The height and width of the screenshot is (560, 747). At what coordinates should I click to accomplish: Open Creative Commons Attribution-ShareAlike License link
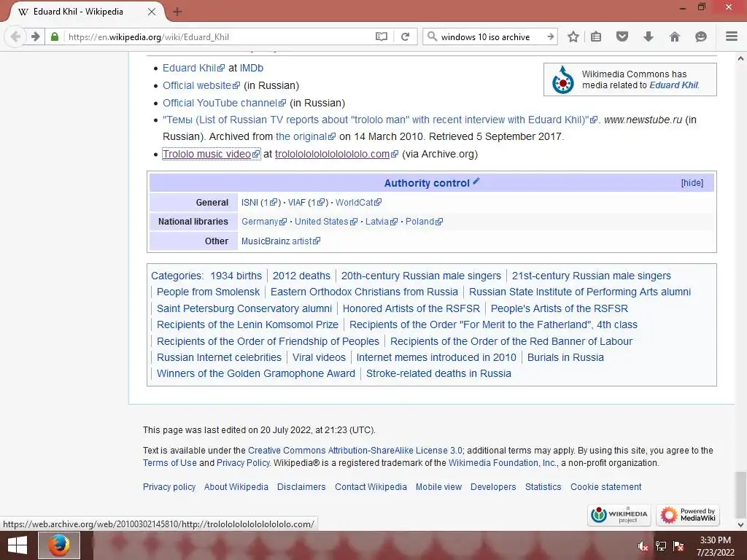click(355, 451)
